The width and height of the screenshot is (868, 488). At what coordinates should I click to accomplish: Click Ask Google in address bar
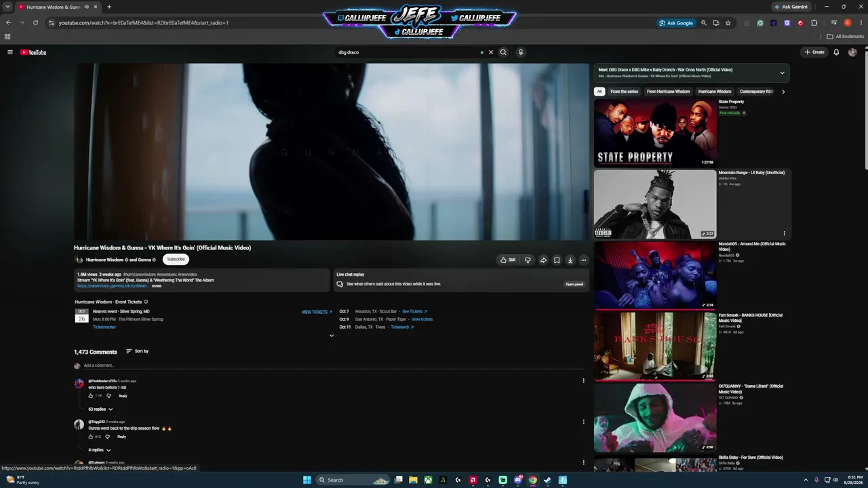tap(676, 23)
